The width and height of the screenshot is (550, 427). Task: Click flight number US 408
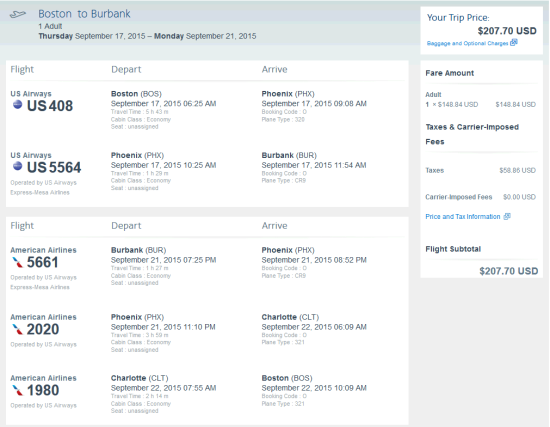point(50,106)
